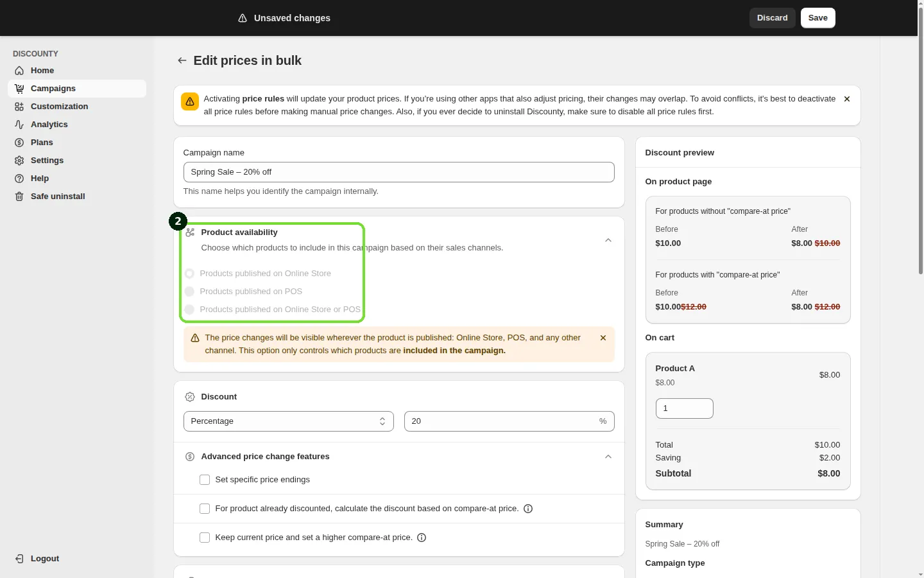Click the Product A quantity field
The height and width of the screenshot is (578, 924).
[x=685, y=408]
